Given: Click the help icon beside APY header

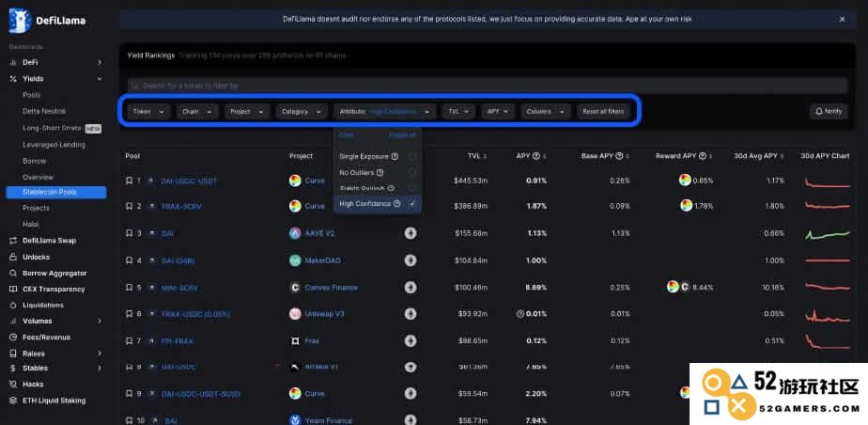Looking at the screenshot, I should pos(535,156).
